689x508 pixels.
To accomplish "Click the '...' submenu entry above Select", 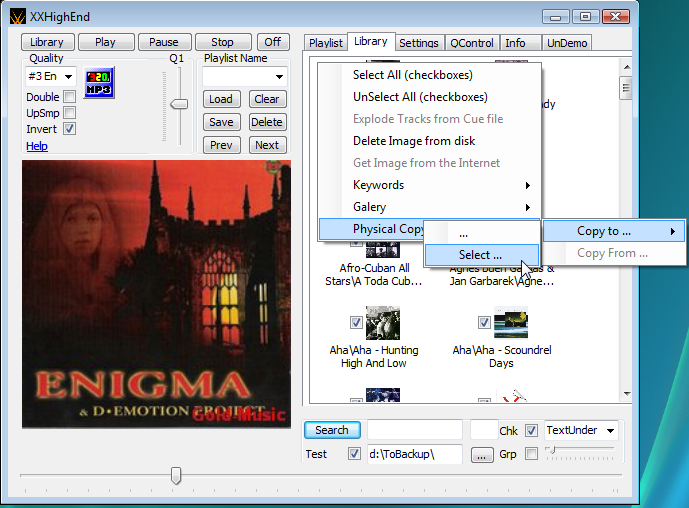I will [x=482, y=233].
